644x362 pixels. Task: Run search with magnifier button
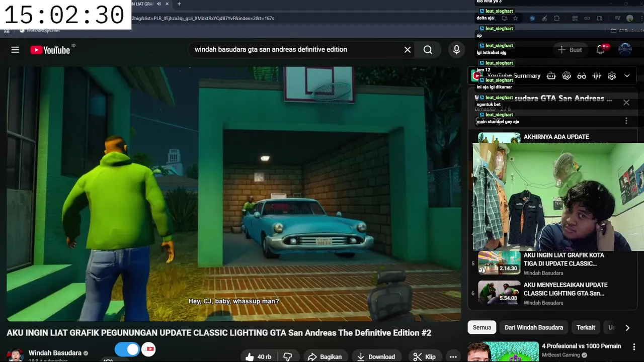tap(428, 50)
